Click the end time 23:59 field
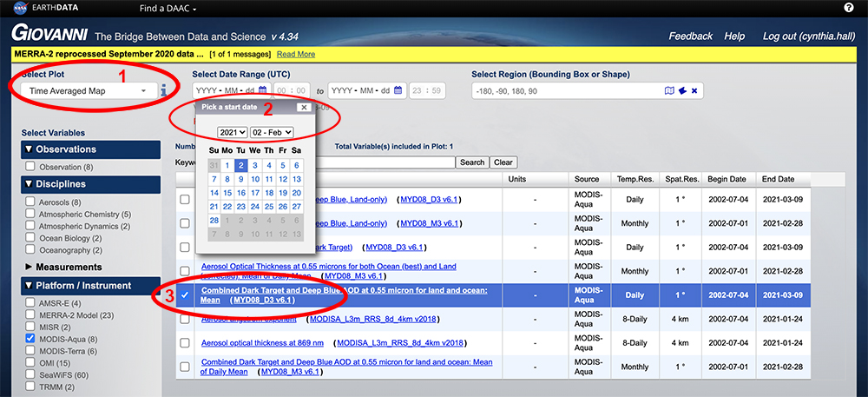The height and width of the screenshot is (397, 868). [x=427, y=91]
